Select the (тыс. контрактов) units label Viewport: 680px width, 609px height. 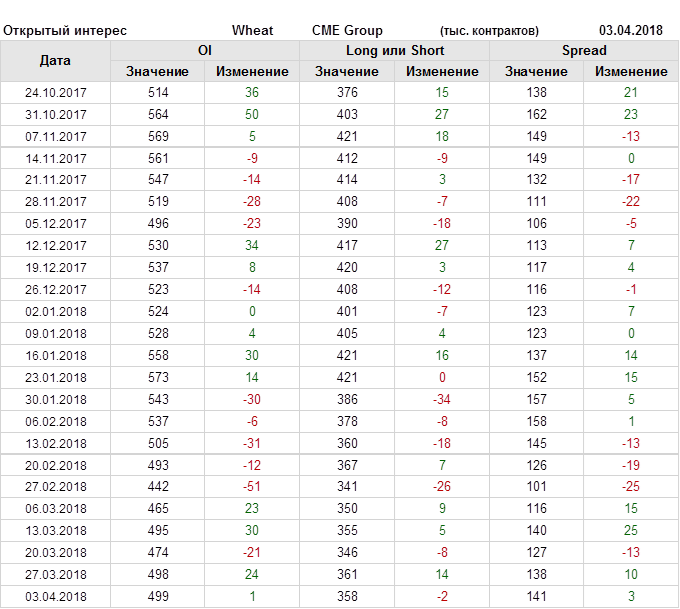coord(489,31)
